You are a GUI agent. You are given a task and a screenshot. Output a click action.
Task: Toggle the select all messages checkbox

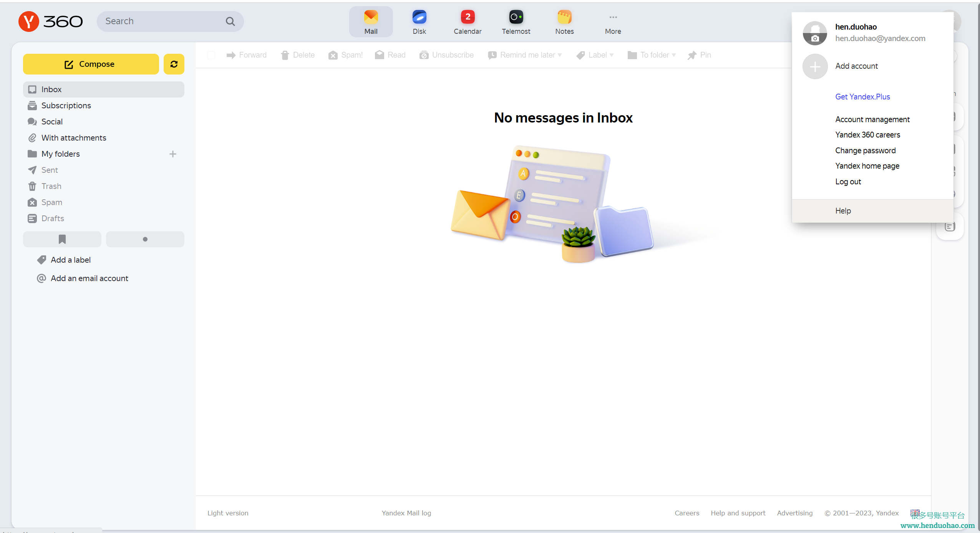211,55
